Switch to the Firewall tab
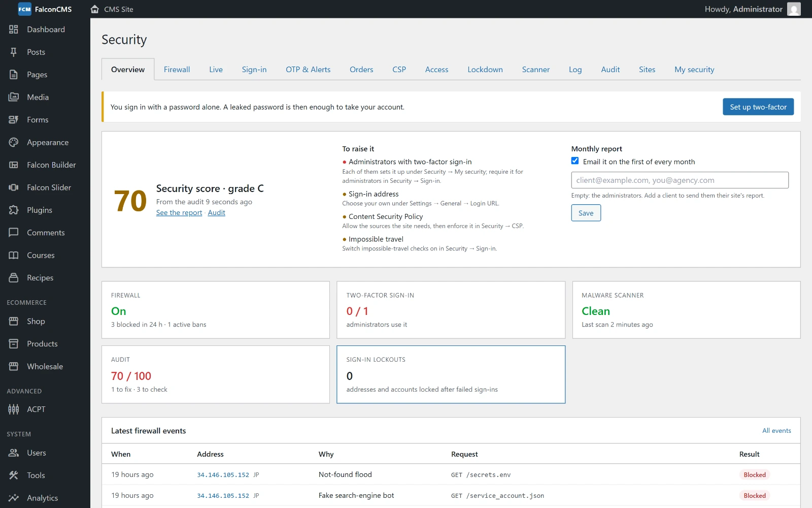The image size is (812, 508). pyautogui.click(x=177, y=70)
